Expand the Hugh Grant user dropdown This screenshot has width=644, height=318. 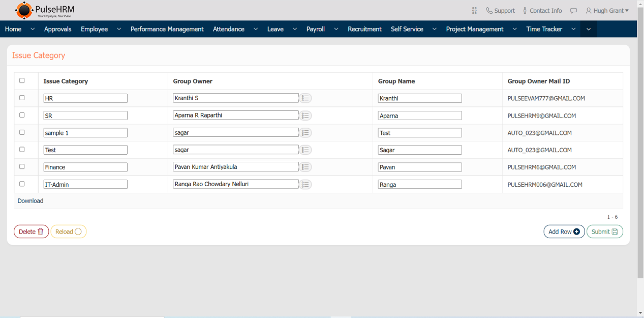click(x=607, y=11)
